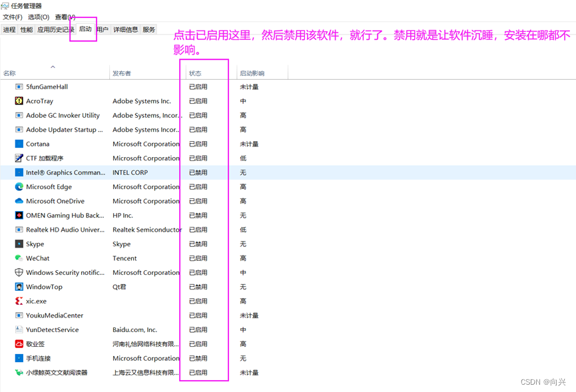Click the Microsoft Edge icon
The height and width of the screenshot is (392, 576).
coord(19,187)
